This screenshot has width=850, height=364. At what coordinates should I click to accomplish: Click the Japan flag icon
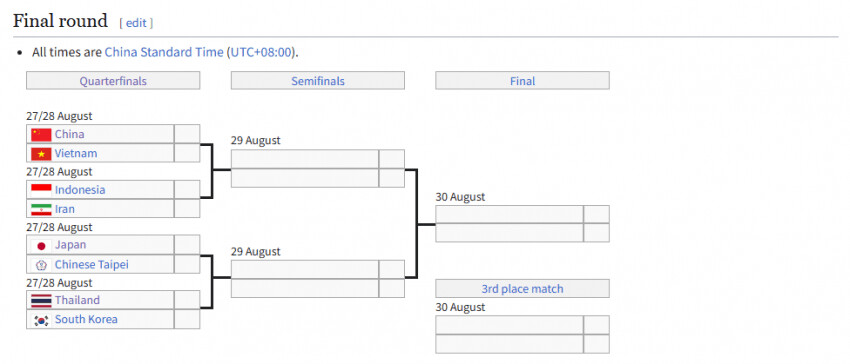click(41, 245)
